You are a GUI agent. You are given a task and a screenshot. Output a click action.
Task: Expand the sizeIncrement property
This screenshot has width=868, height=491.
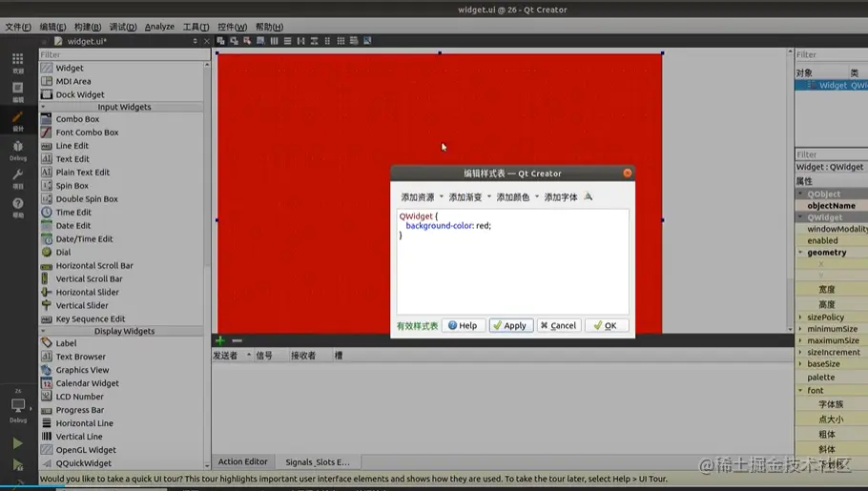pyautogui.click(x=800, y=352)
